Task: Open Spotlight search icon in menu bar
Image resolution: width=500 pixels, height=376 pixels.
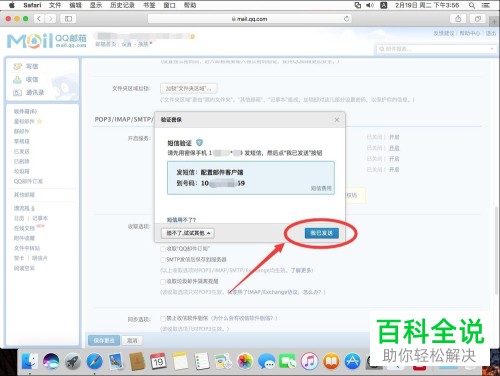Action: click(472, 5)
